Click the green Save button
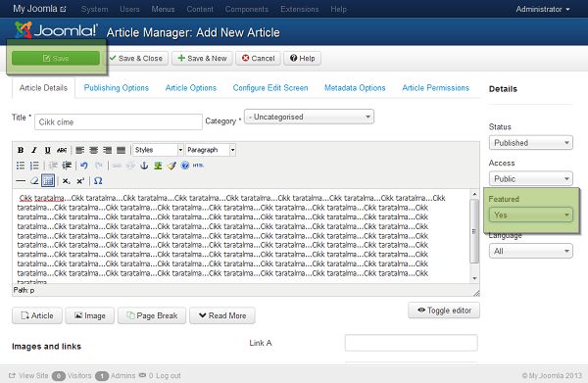The height and width of the screenshot is (383, 588). point(56,59)
